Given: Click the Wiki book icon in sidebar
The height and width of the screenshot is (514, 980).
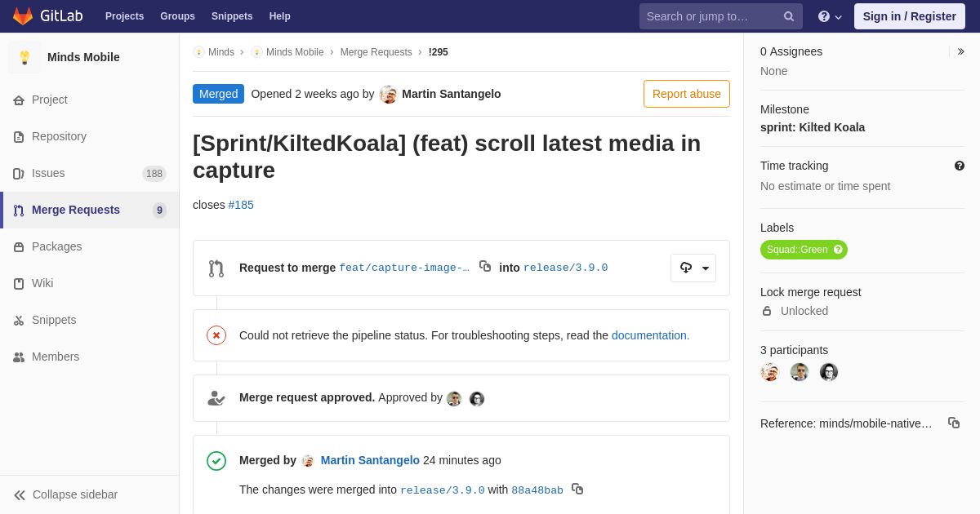Looking at the screenshot, I should click(19, 284).
